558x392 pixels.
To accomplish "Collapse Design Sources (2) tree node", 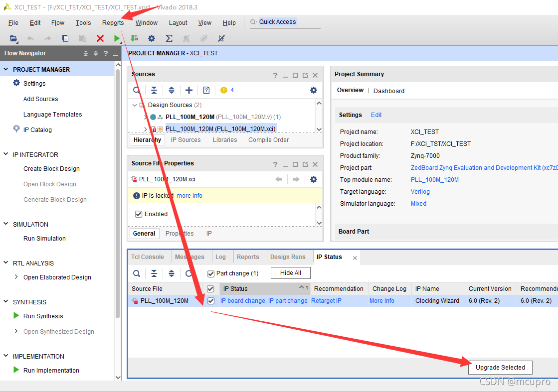I will coord(135,105).
